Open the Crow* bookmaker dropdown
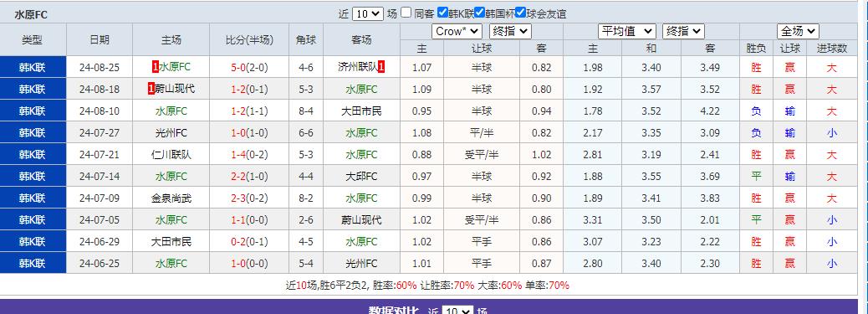This screenshot has height=314, width=868. [457, 32]
